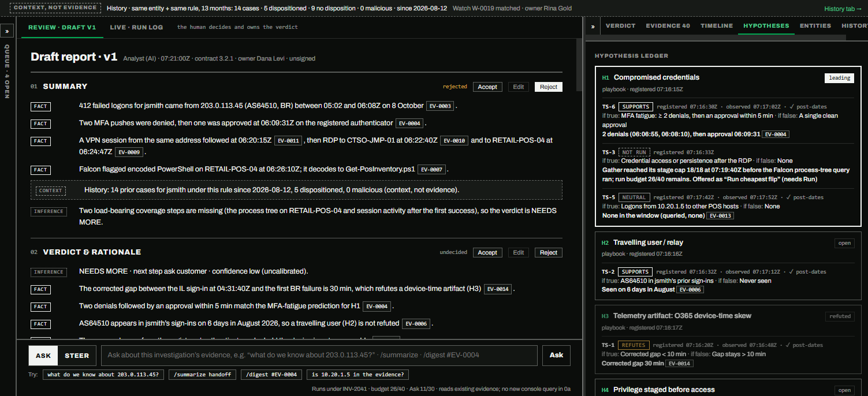
Task: Accept the Verdict & Rationale section
Action: tap(487, 252)
